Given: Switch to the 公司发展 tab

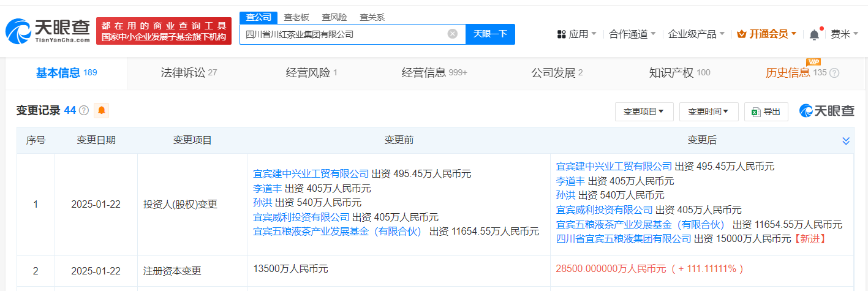Looking at the screenshot, I should point(556,73).
